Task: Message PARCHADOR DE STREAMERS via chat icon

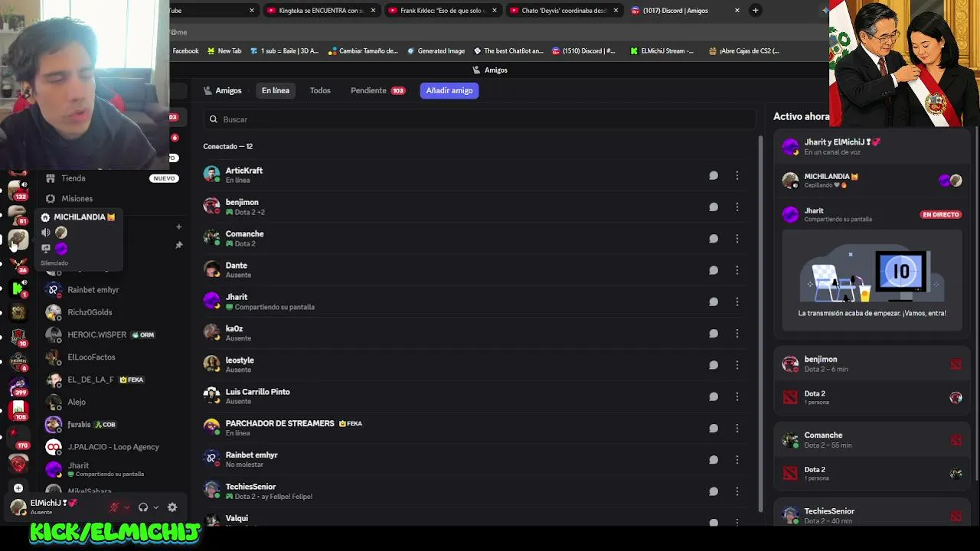Action: coord(714,429)
